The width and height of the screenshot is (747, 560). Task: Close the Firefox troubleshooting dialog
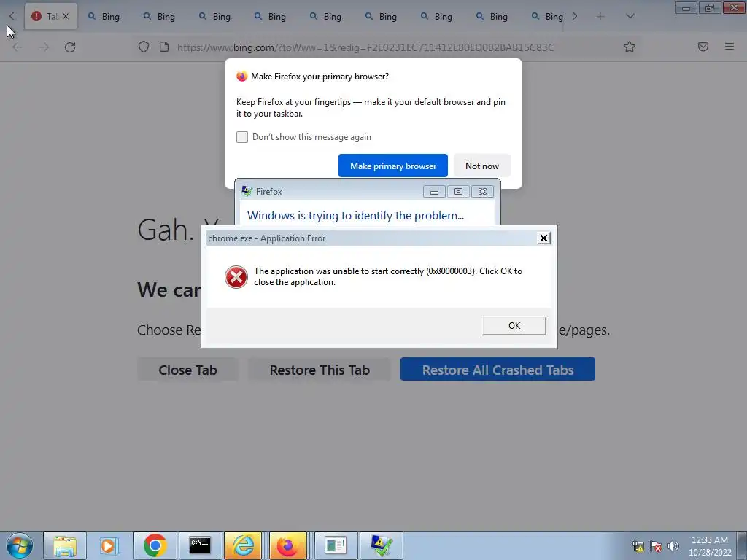click(x=483, y=192)
